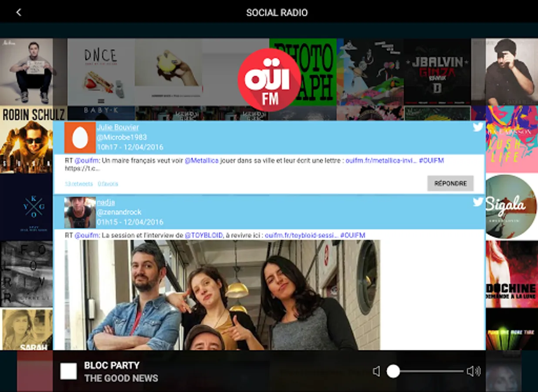This screenshot has width=538, height=392.
Task: Select the colorful planets illustration album cover
Action: pyautogui.click(x=370, y=72)
